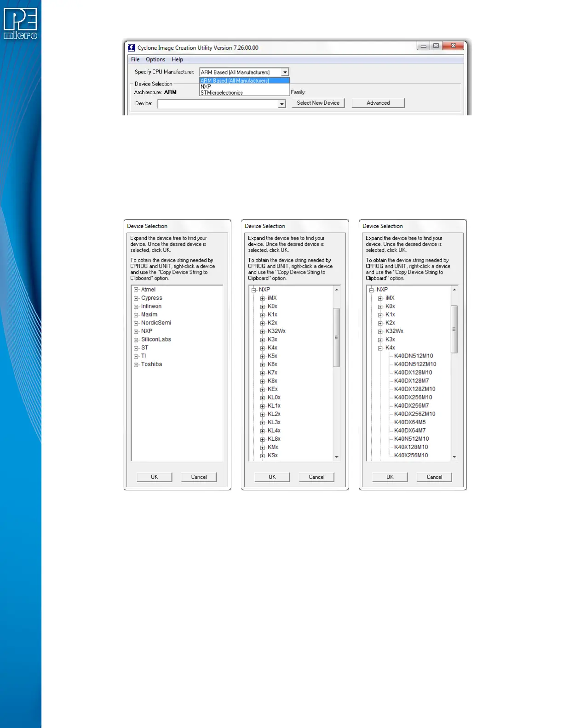The width and height of the screenshot is (563, 728).
Task: Select device K40X256M10
Action: click(x=411, y=455)
